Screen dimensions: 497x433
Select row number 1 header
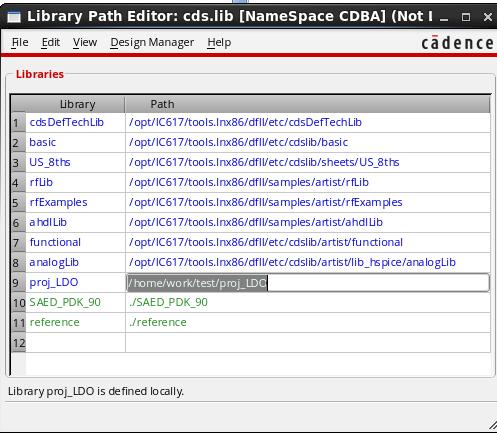18,123
